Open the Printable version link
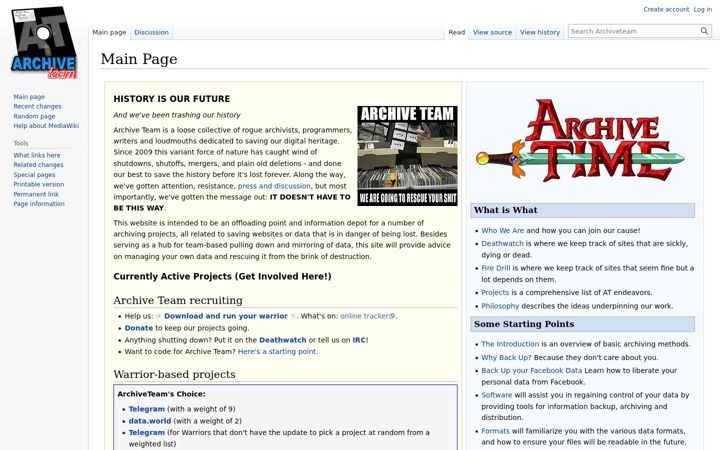Viewport: 720px width, 450px height. 39,184
